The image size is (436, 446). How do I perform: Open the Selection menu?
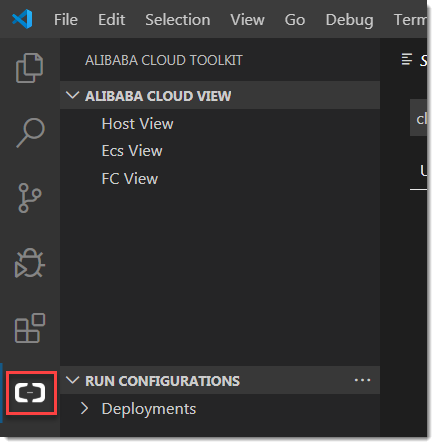(178, 20)
